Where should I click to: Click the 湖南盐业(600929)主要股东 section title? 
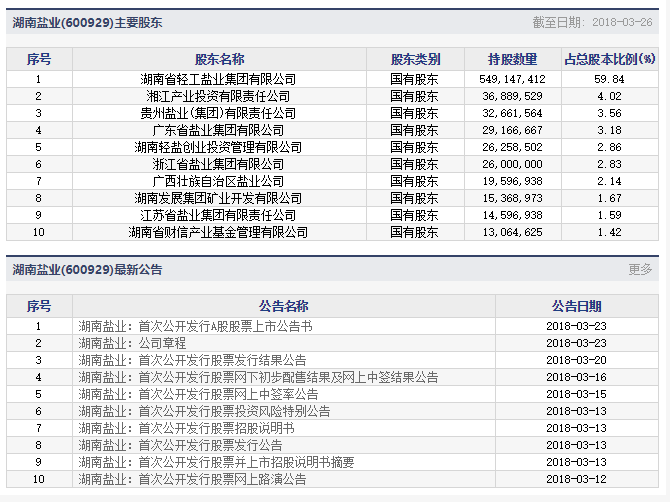pyautogui.click(x=87, y=22)
